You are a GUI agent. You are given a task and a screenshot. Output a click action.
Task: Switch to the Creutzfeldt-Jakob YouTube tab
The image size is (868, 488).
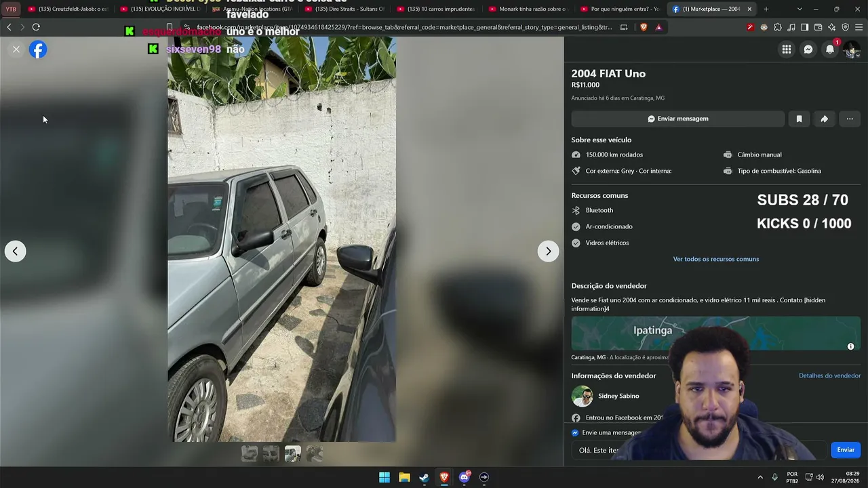click(68, 9)
